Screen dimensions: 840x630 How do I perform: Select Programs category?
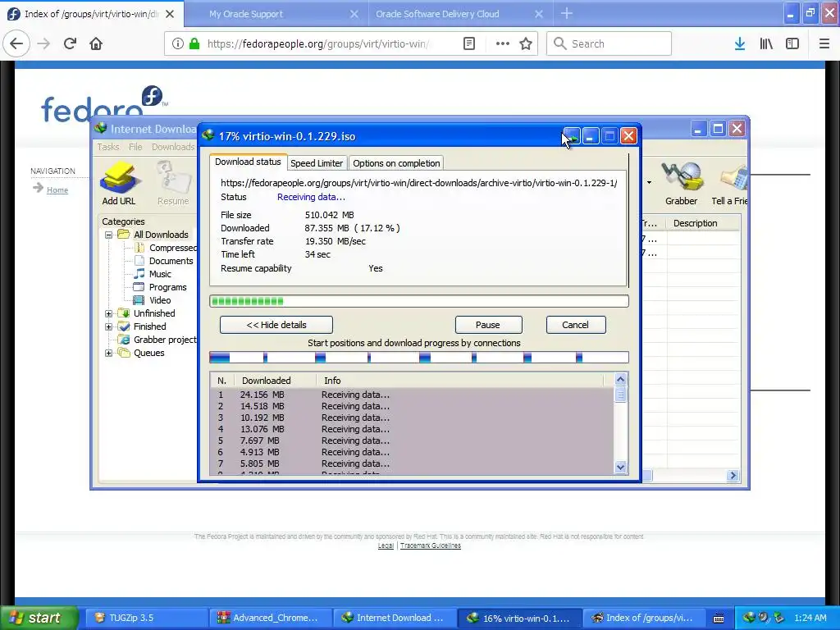pos(167,287)
